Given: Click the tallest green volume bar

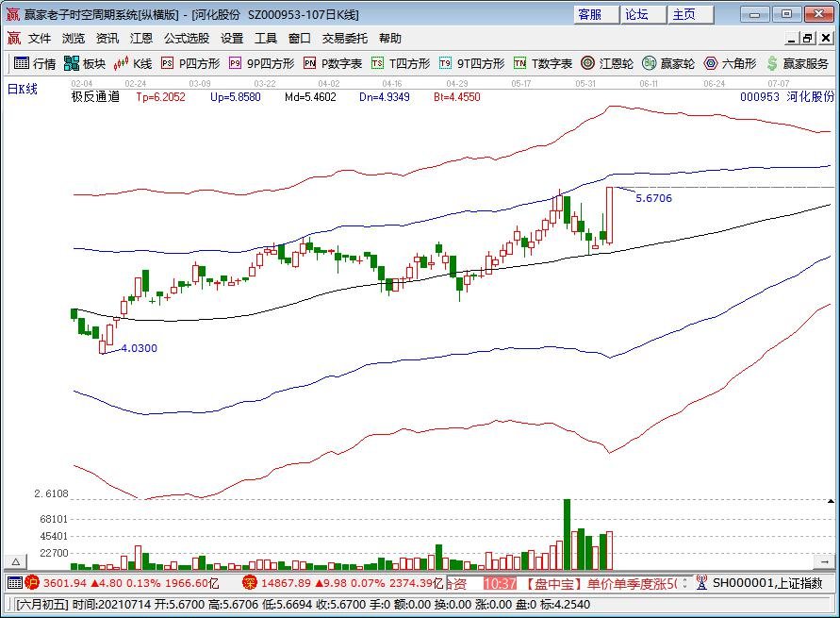Looking at the screenshot, I should (x=567, y=534).
